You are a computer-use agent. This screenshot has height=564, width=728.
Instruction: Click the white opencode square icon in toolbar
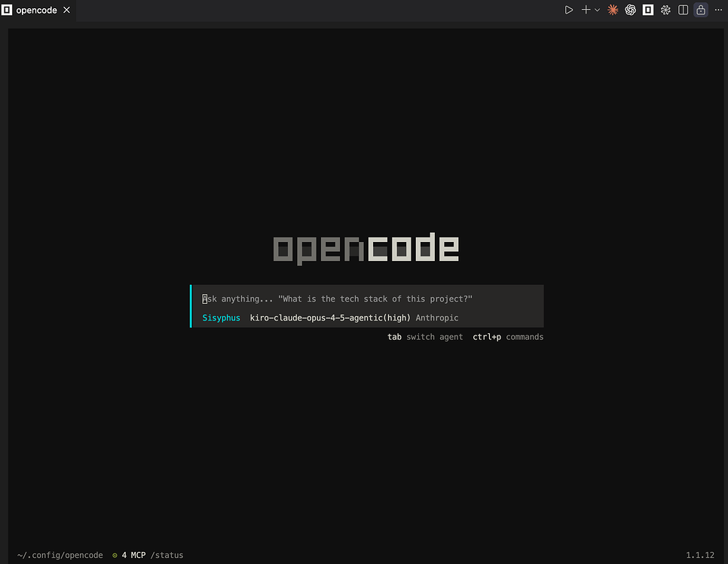click(x=647, y=10)
